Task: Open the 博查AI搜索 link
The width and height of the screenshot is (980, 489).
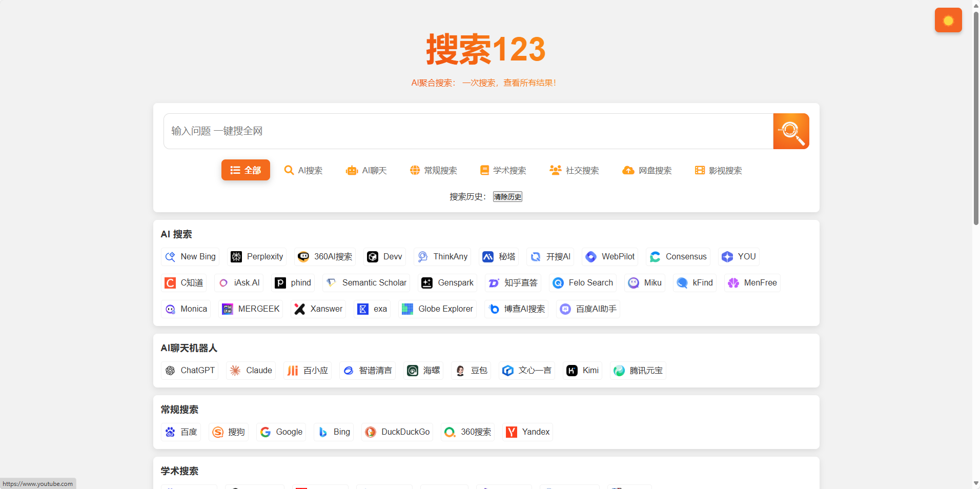Action: pyautogui.click(x=517, y=309)
